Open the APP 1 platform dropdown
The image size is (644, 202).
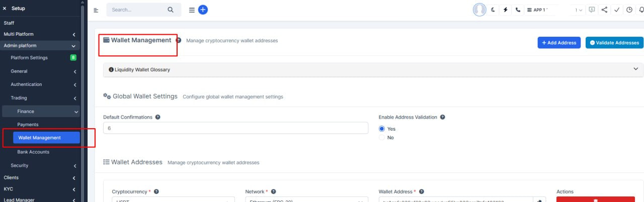pyautogui.click(x=555, y=10)
